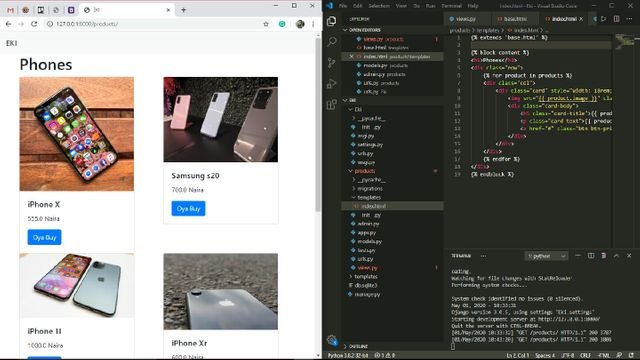
Task: Open the Chrome profile avatar
Action: 300,24
